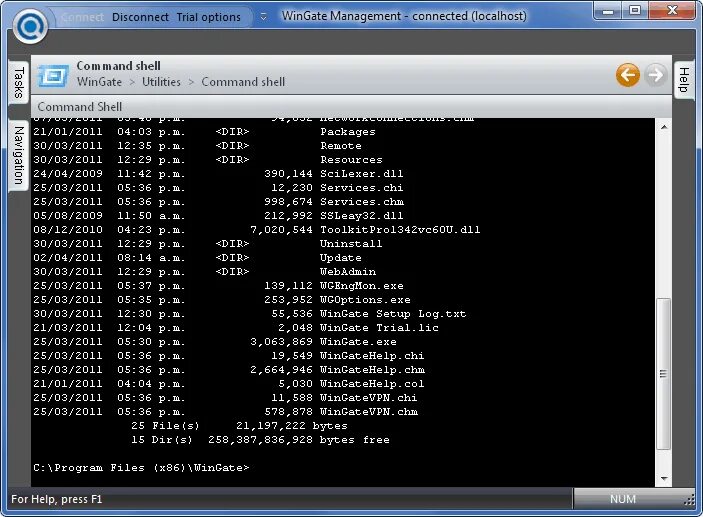Click the Services.chm file name
The height and width of the screenshot is (517, 703).
tap(362, 202)
